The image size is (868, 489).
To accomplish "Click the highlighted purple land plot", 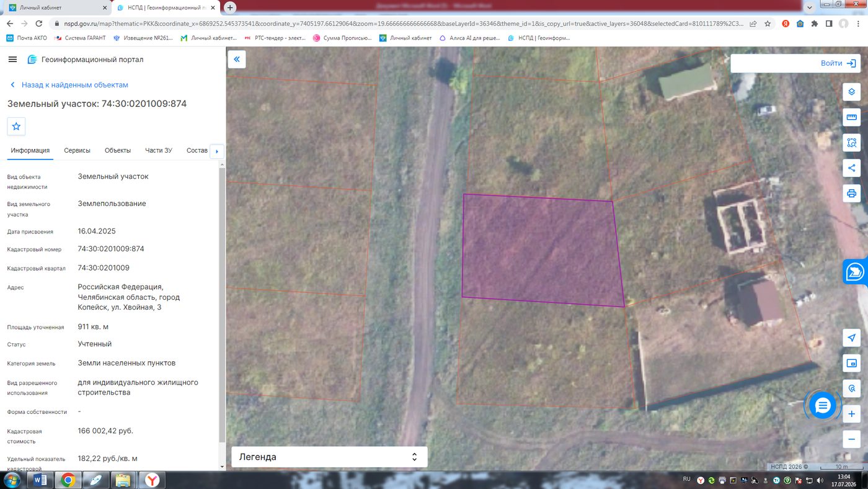I will (x=542, y=251).
